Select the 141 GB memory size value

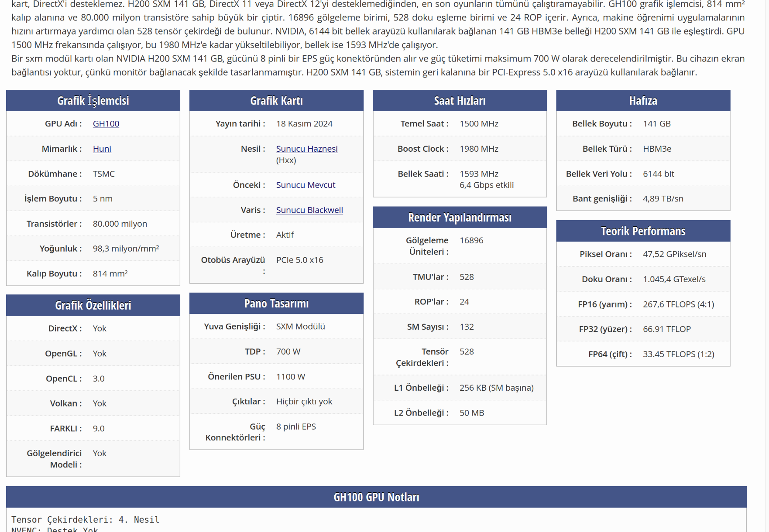coord(657,124)
